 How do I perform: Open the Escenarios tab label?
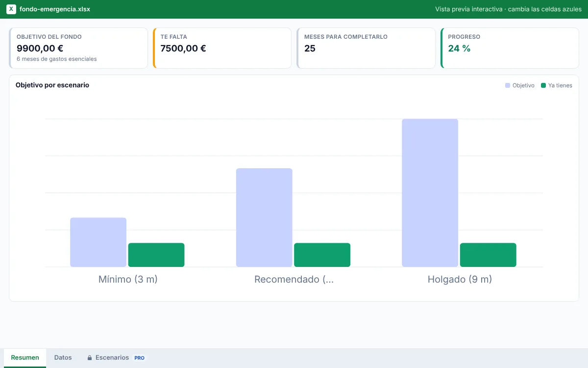click(112, 358)
